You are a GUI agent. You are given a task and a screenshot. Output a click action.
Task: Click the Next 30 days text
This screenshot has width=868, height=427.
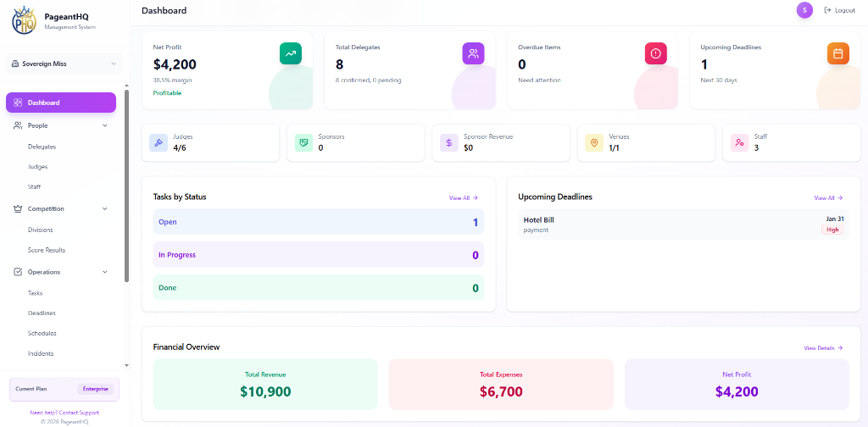(719, 80)
